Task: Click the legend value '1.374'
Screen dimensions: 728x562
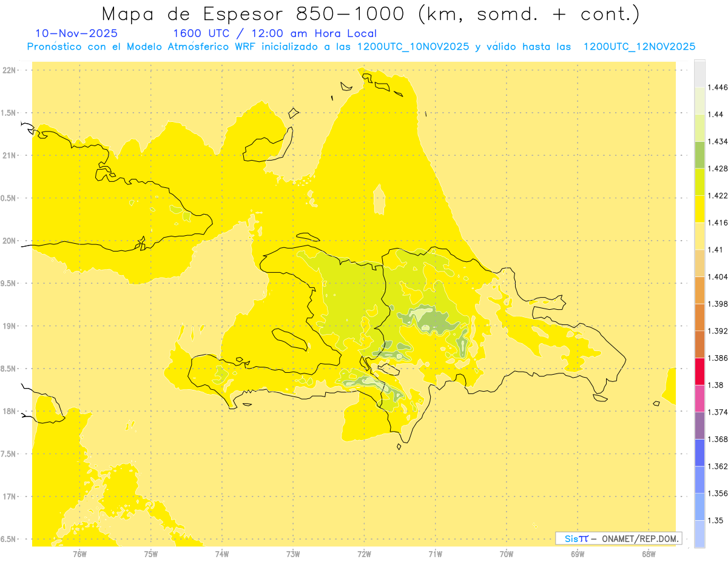Action: [718, 412]
